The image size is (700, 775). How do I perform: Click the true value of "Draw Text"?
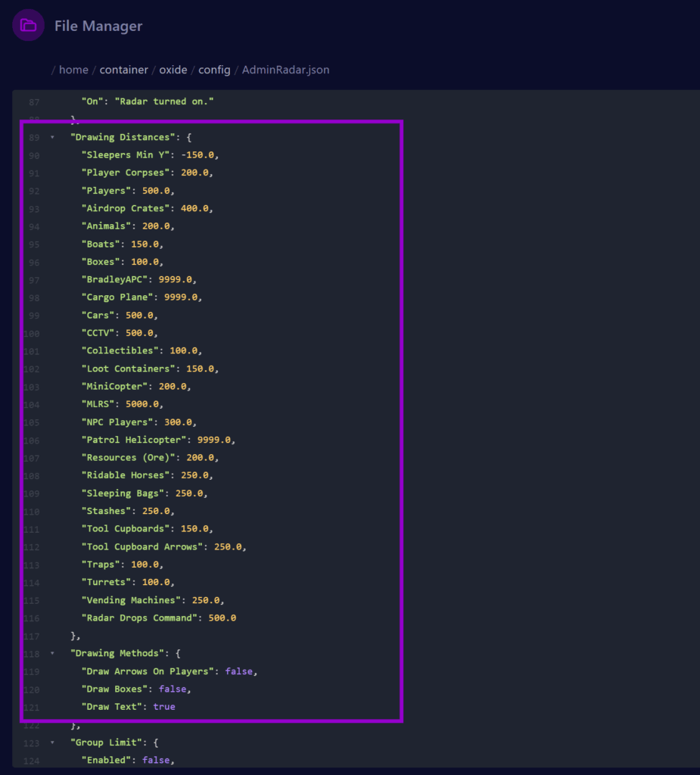(x=164, y=707)
